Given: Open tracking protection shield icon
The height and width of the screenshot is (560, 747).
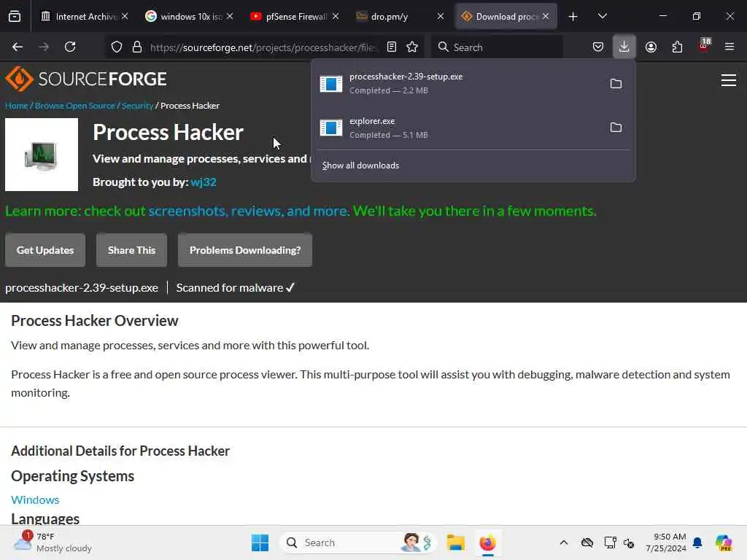Looking at the screenshot, I should click(117, 47).
